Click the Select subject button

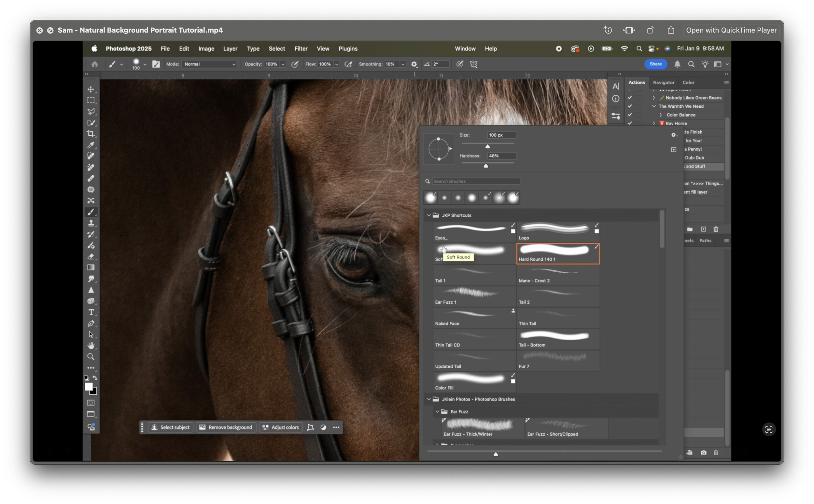pos(170,427)
